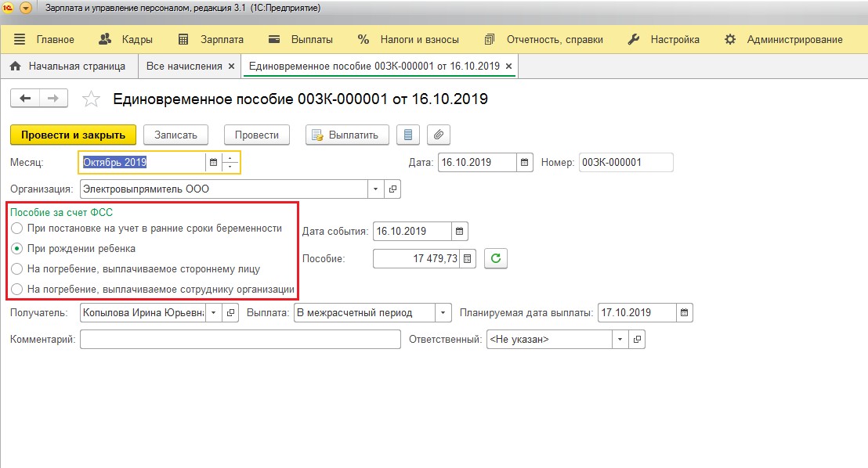Select На погребение, выплачиваемое сотруднику организации
This screenshot has height=468, width=868.
tap(153, 290)
